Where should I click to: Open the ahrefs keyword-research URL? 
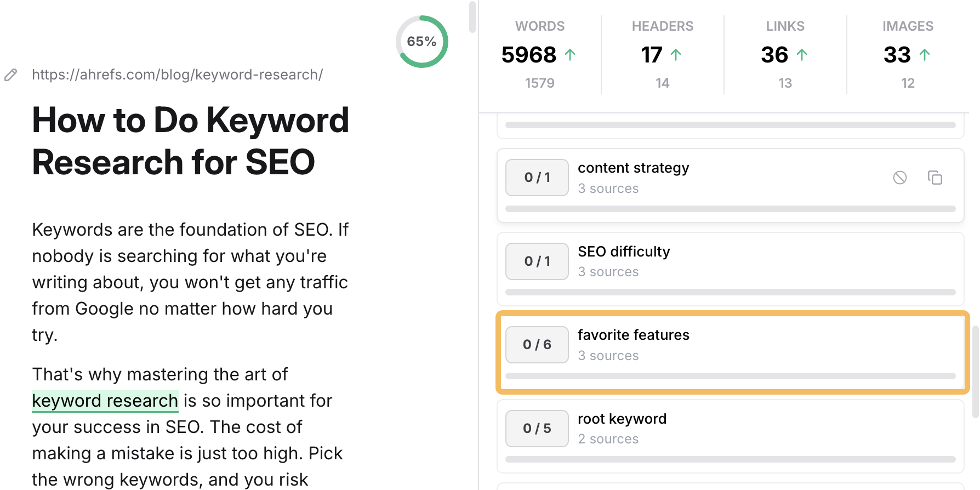click(177, 75)
